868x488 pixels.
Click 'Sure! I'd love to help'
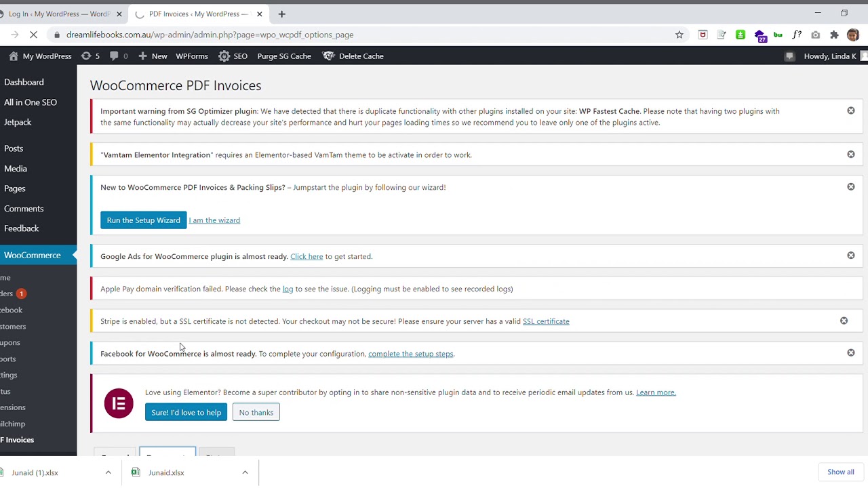pyautogui.click(x=186, y=412)
